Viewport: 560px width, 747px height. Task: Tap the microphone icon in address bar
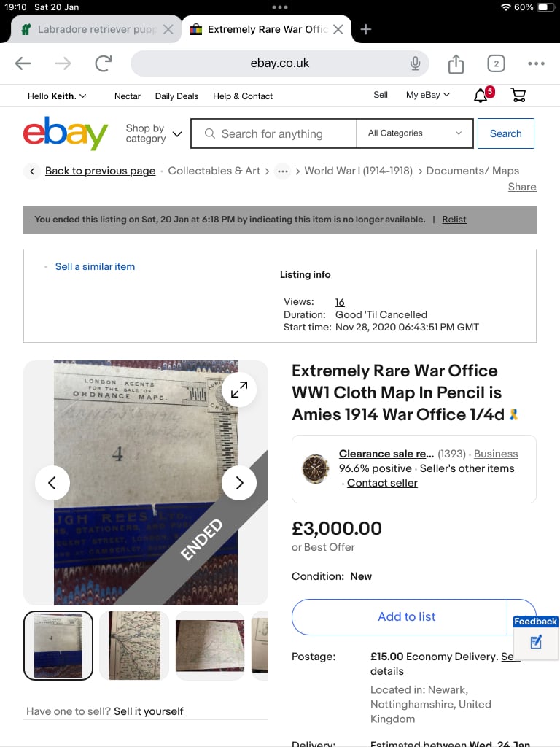pos(415,63)
